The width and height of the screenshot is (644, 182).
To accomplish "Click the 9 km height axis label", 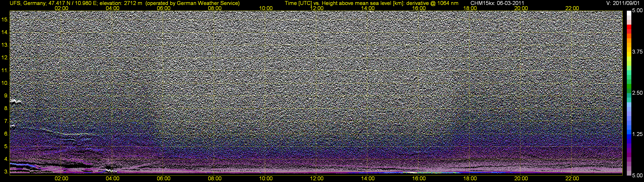I will coord(6,96).
